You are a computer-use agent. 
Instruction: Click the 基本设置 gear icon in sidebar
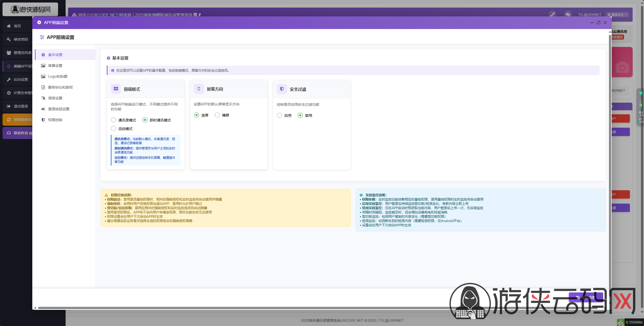[43, 55]
